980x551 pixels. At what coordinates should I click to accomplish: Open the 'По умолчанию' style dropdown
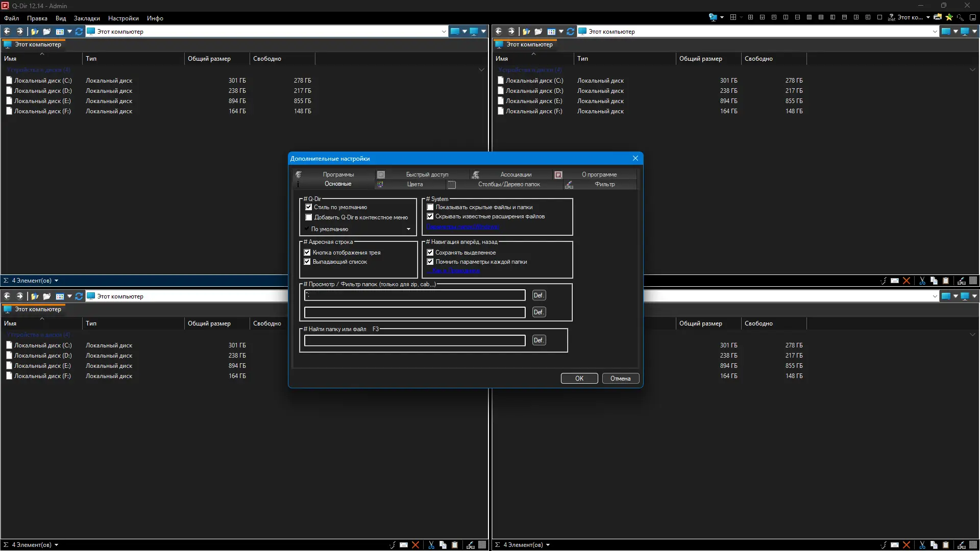(408, 229)
